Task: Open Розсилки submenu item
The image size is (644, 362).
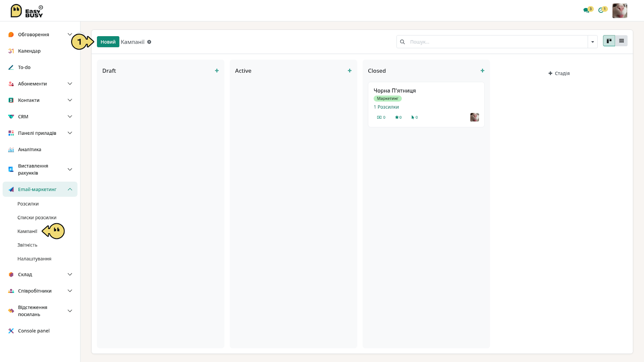Action: point(28,204)
